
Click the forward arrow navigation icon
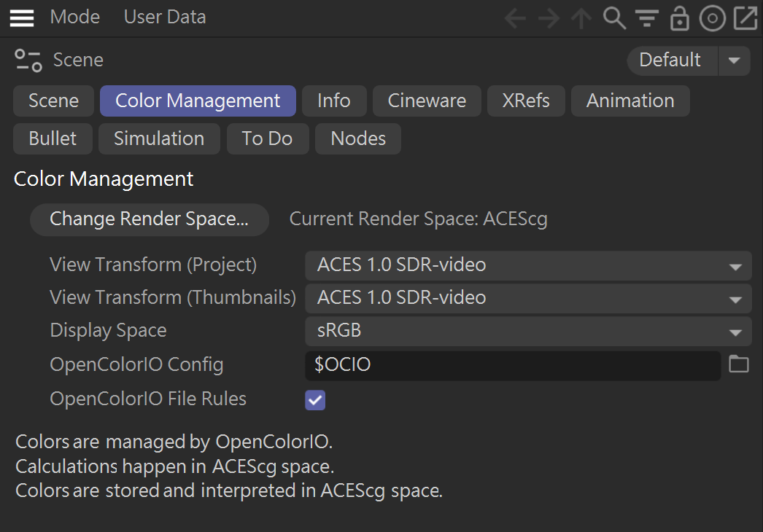(x=549, y=19)
